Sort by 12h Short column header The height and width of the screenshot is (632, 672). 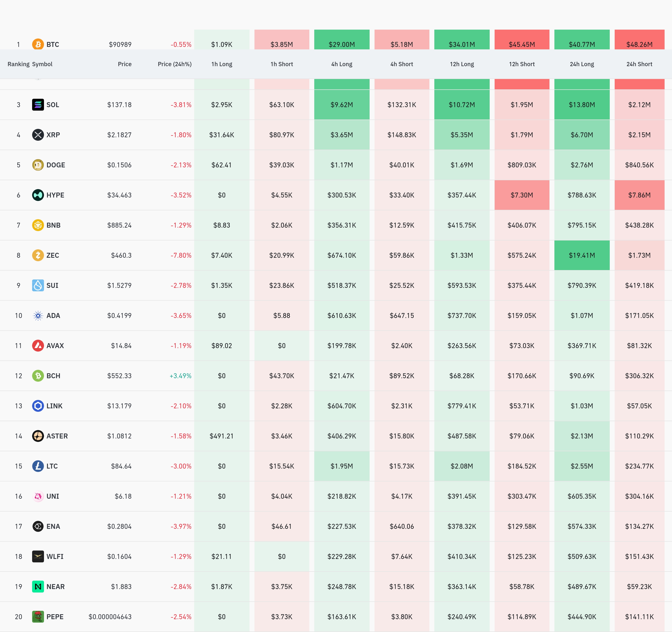click(x=522, y=64)
